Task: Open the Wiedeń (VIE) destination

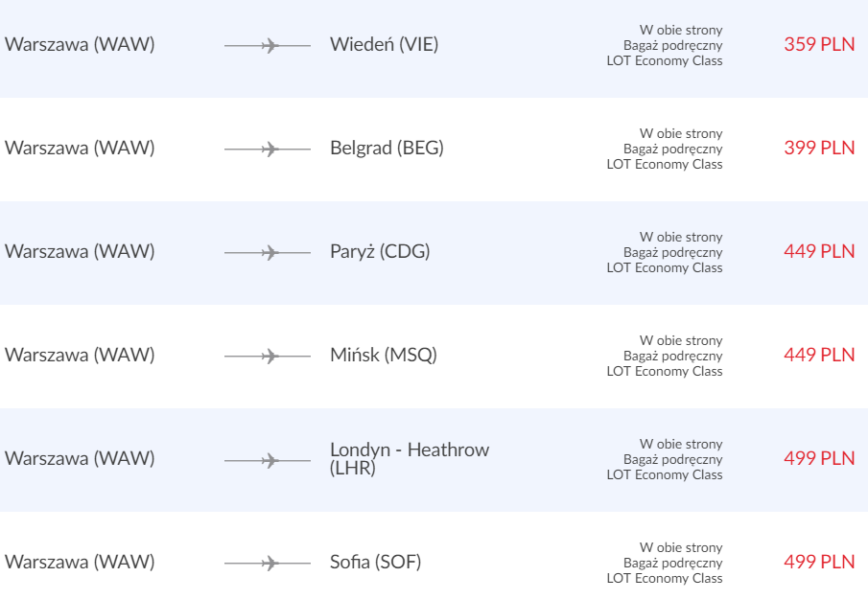Action: point(385,44)
